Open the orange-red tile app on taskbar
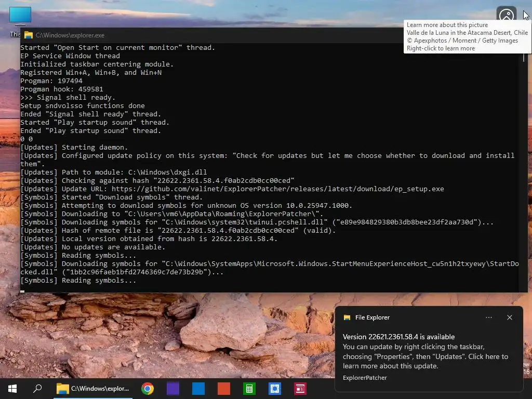Screen dimensions: 532x399 coord(224,389)
